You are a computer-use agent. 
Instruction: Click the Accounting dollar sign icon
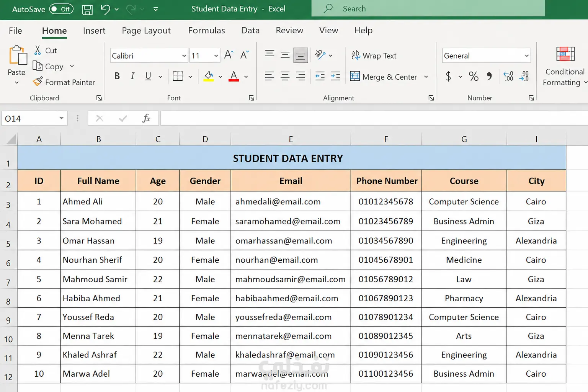coord(448,76)
